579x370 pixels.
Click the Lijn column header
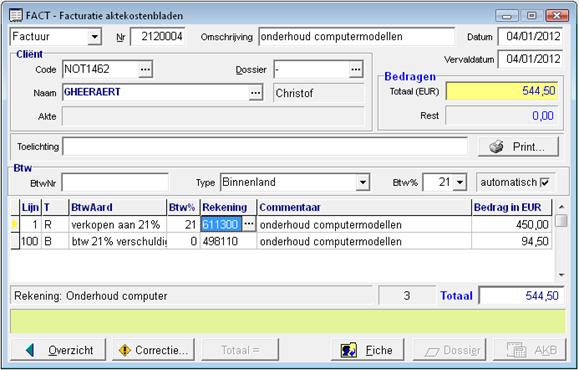tap(30, 207)
